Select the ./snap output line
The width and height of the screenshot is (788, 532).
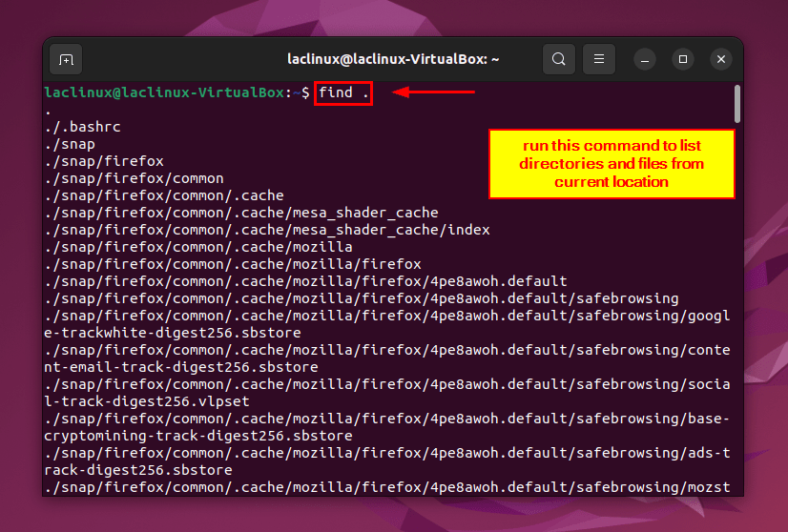[70, 144]
